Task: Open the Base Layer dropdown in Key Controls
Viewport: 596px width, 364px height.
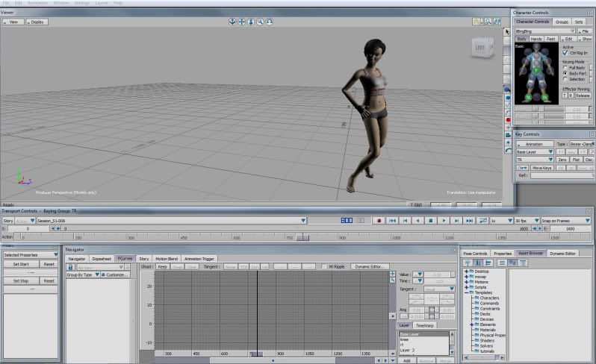Action: (x=535, y=152)
